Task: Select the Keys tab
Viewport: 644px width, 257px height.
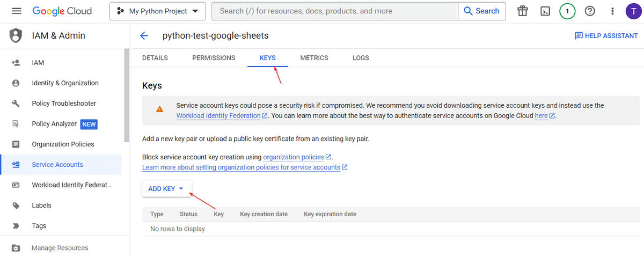Action: pos(268,58)
